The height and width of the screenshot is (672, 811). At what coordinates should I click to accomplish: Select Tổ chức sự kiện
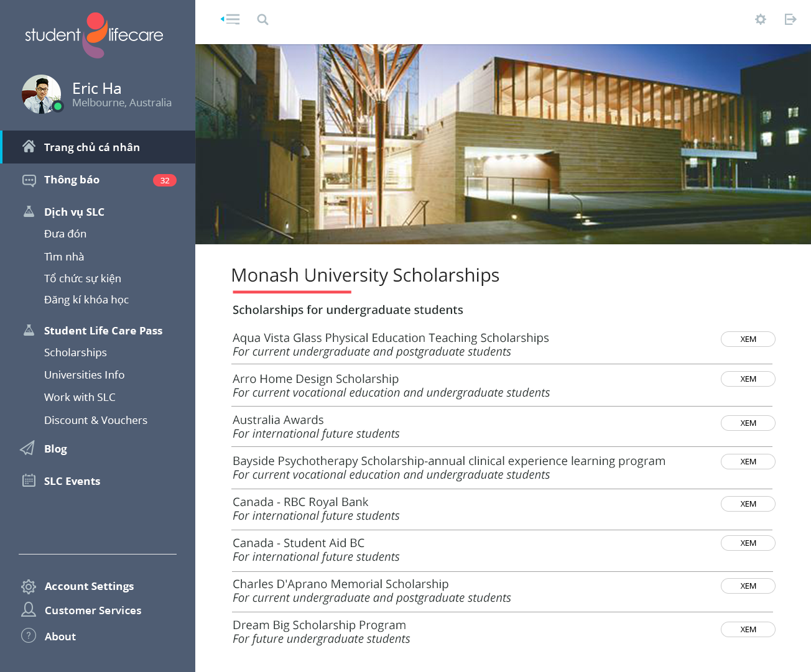pyautogui.click(x=83, y=278)
